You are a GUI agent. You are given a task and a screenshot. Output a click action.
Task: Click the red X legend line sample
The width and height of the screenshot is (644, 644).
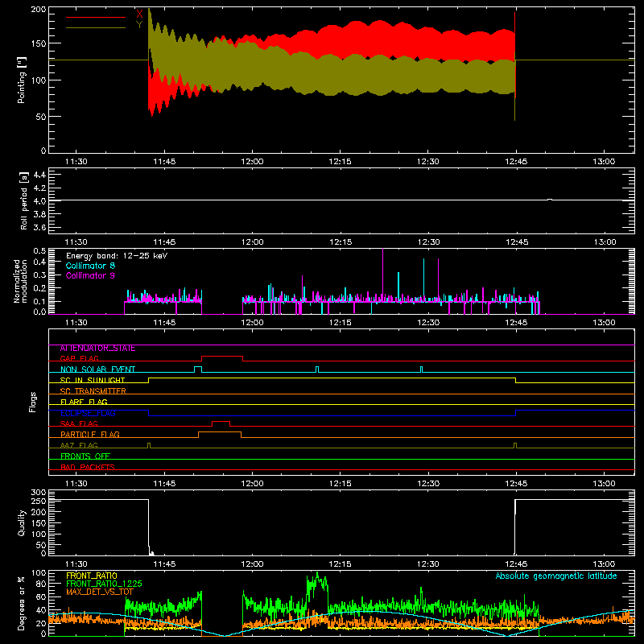click(96, 17)
